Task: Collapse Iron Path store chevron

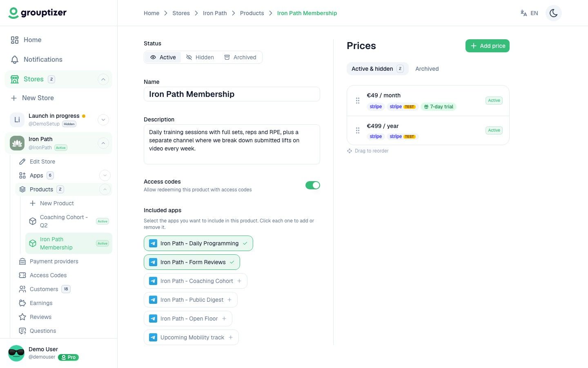Action: (x=103, y=143)
